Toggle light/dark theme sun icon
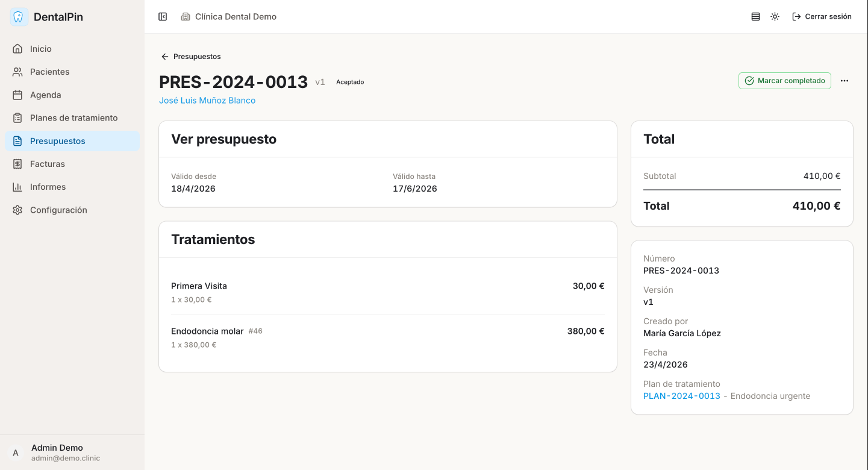 tap(775, 17)
